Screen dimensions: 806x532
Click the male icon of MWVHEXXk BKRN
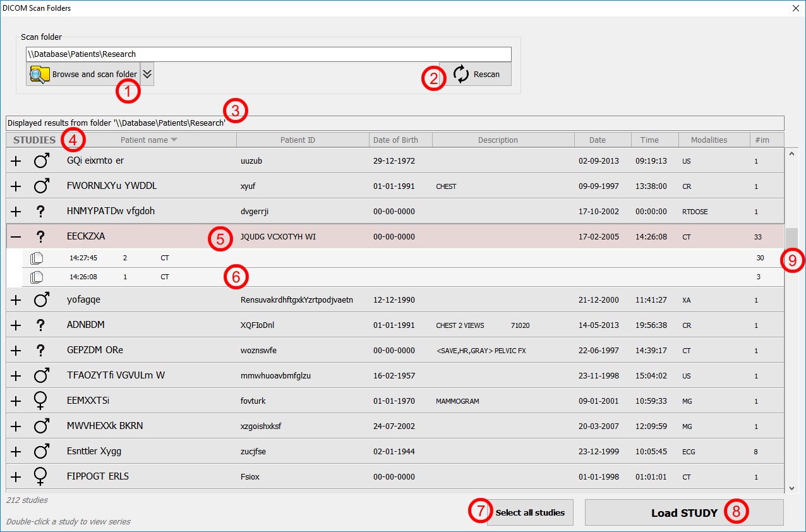(41, 426)
